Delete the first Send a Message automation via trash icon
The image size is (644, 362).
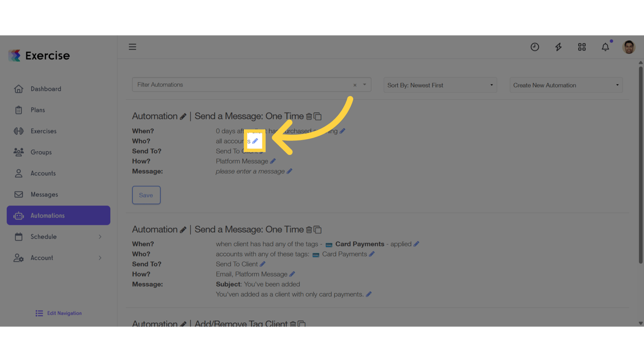tap(309, 116)
